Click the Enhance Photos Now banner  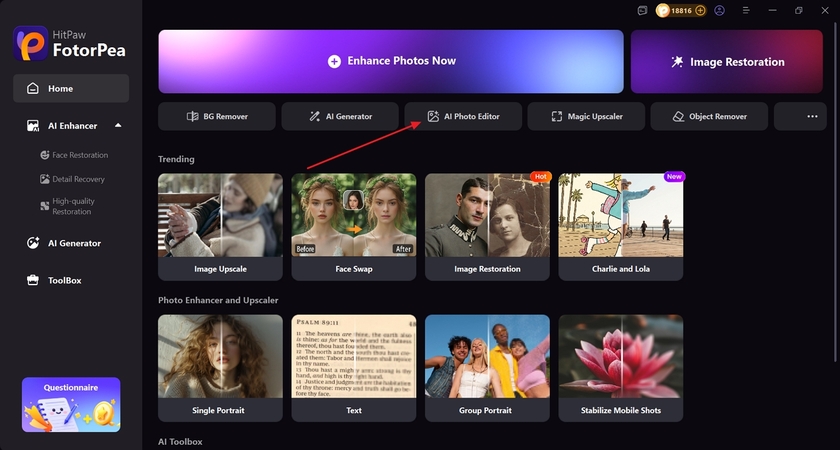click(391, 61)
